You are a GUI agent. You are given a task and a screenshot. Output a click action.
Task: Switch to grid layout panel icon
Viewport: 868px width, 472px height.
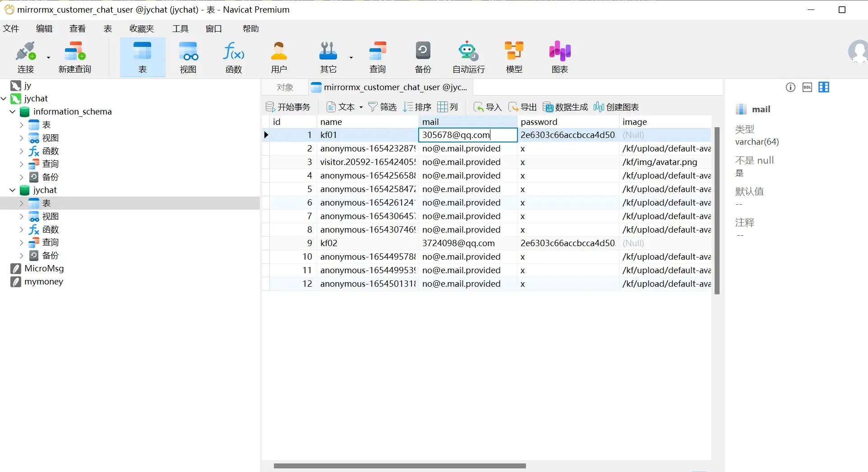click(x=824, y=87)
